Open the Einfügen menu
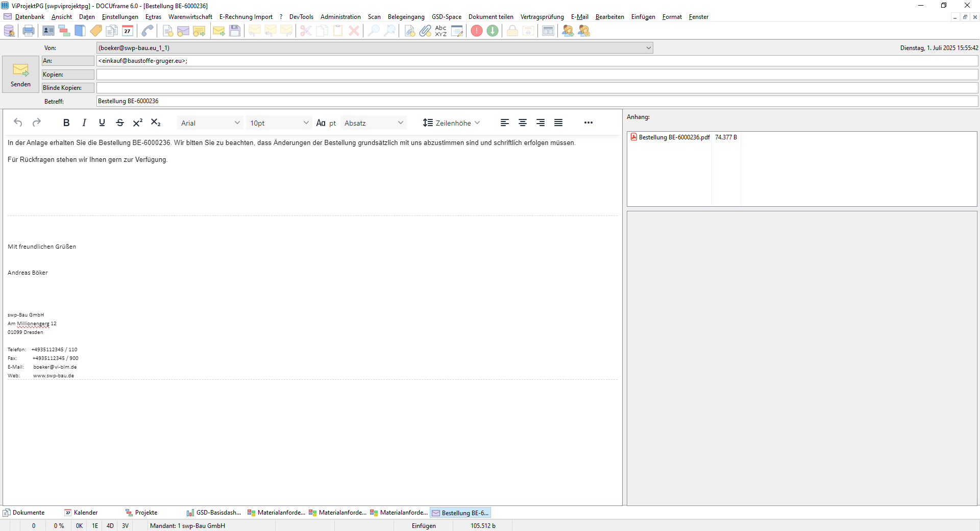This screenshot has width=980, height=531. coord(643,17)
